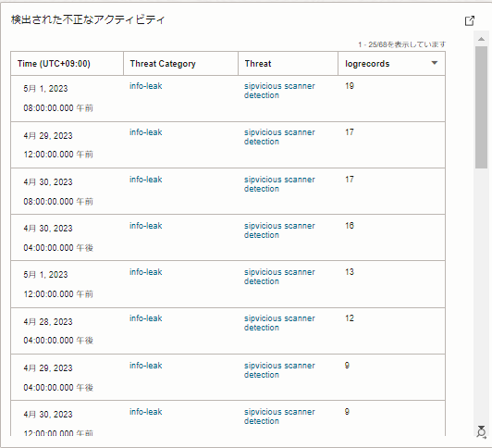This screenshot has height=448, width=492.
Task: Open sipvicious scanner detection with 19 records
Action: (x=279, y=91)
